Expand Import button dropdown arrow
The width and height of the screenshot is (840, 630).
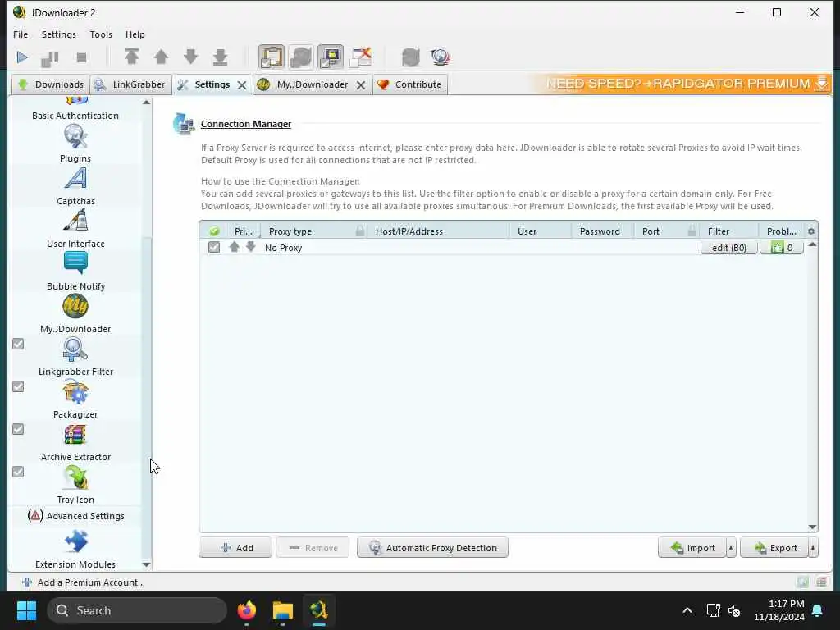point(731,547)
